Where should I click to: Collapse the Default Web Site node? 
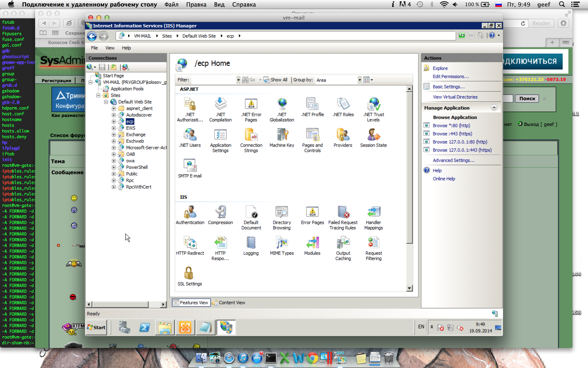[x=106, y=102]
